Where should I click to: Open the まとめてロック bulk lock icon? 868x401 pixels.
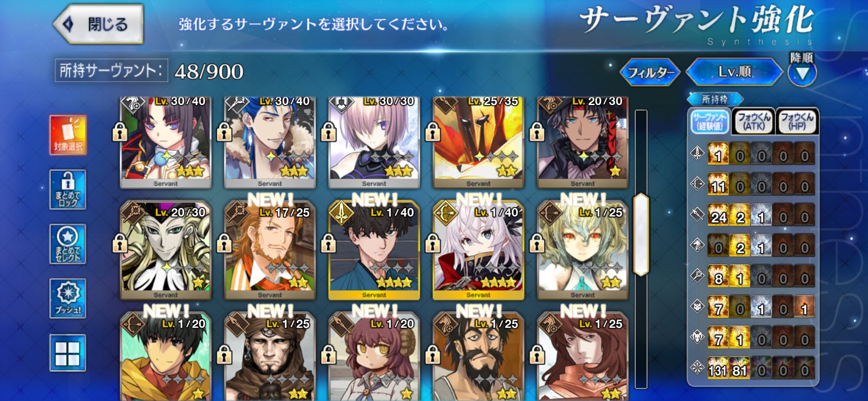[x=68, y=189]
